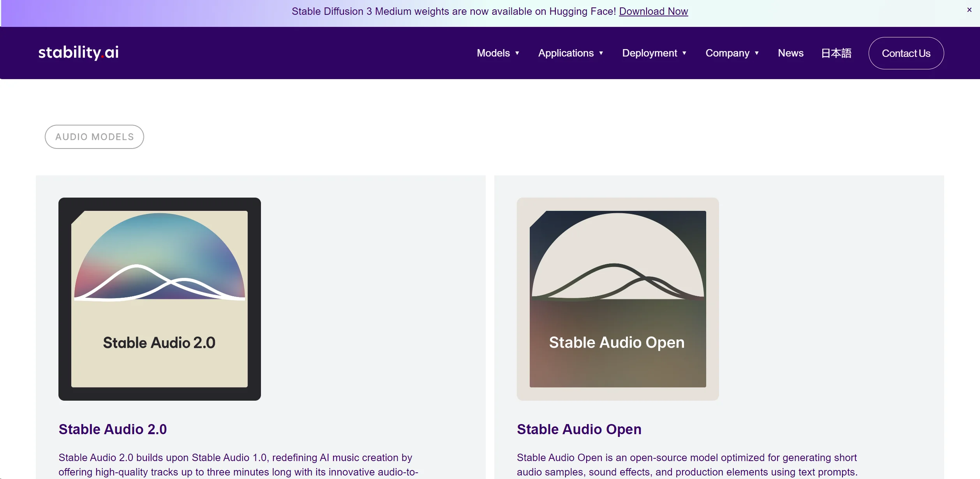Close the announcement banner
The width and height of the screenshot is (980, 479).
tap(969, 10)
